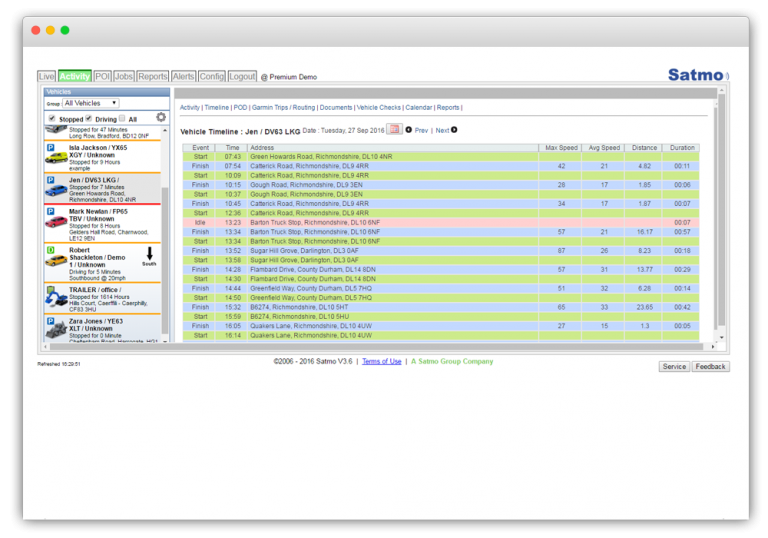Open the Activity sub-menu link
768x538 pixels.
tap(190, 107)
